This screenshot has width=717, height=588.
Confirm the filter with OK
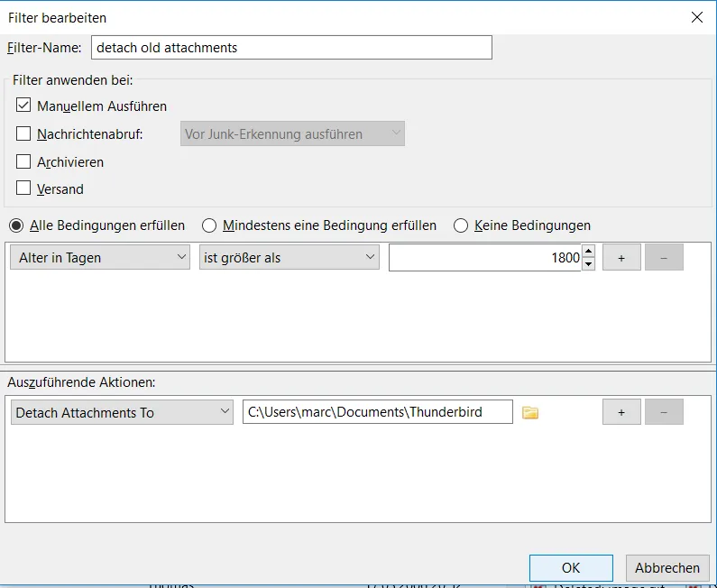point(571,568)
